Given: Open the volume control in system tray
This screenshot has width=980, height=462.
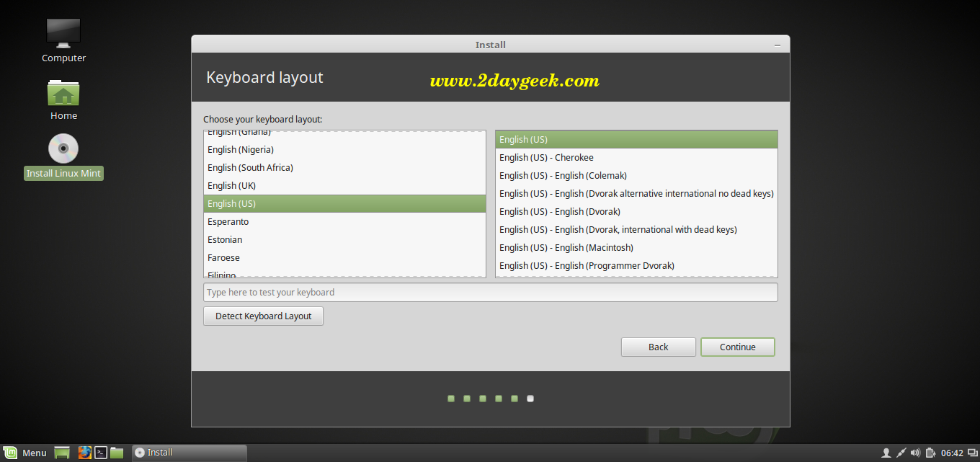Looking at the screenshot, I should [915, 453].
